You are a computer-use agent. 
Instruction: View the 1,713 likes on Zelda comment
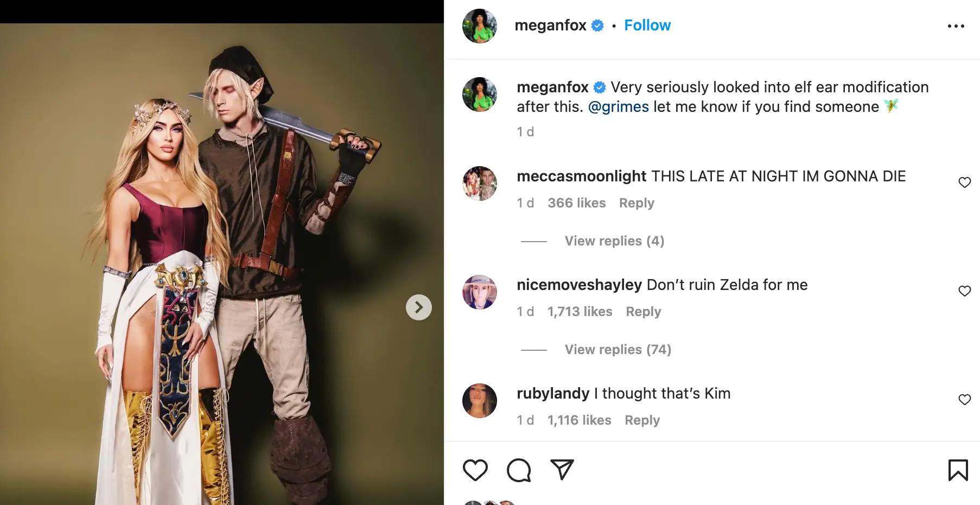[x=580, y=312]
